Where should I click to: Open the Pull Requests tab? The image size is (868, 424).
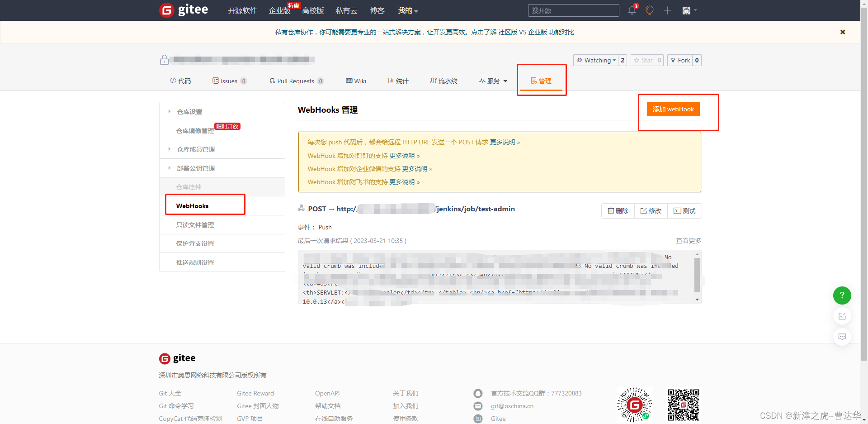297,81
